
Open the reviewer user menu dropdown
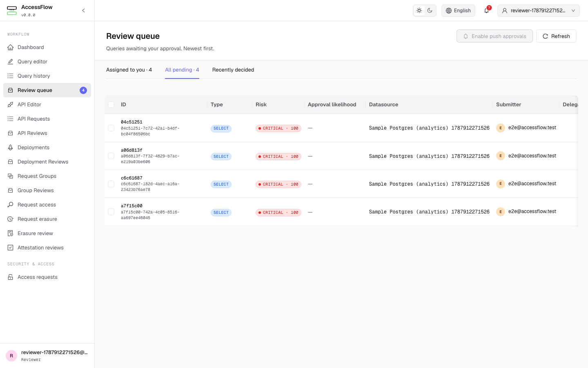[539, 11]
